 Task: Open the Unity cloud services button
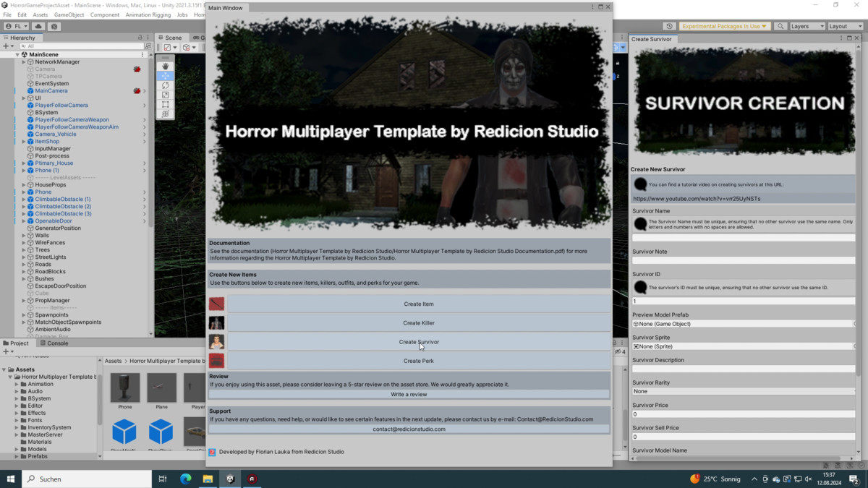39,27
